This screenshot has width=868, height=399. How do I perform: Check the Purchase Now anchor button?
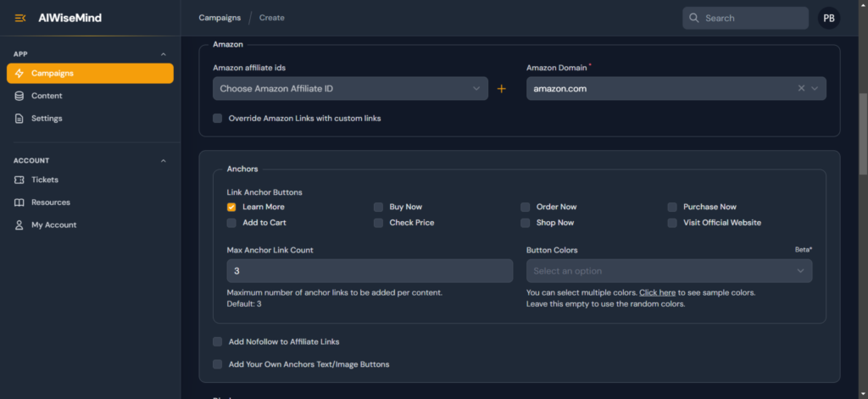[672, 207]
